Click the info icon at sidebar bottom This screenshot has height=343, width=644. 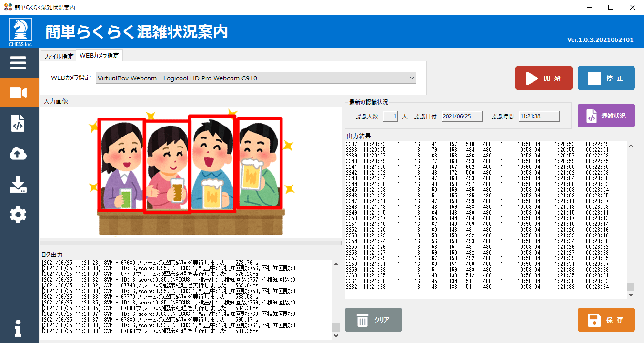pos(18,328)
